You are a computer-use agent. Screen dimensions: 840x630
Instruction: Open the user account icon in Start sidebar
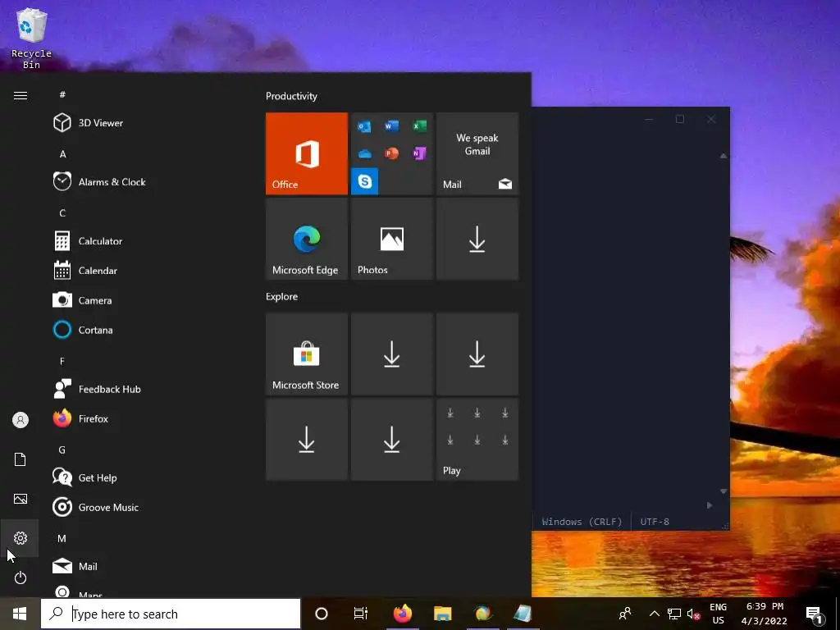point(21,420)
